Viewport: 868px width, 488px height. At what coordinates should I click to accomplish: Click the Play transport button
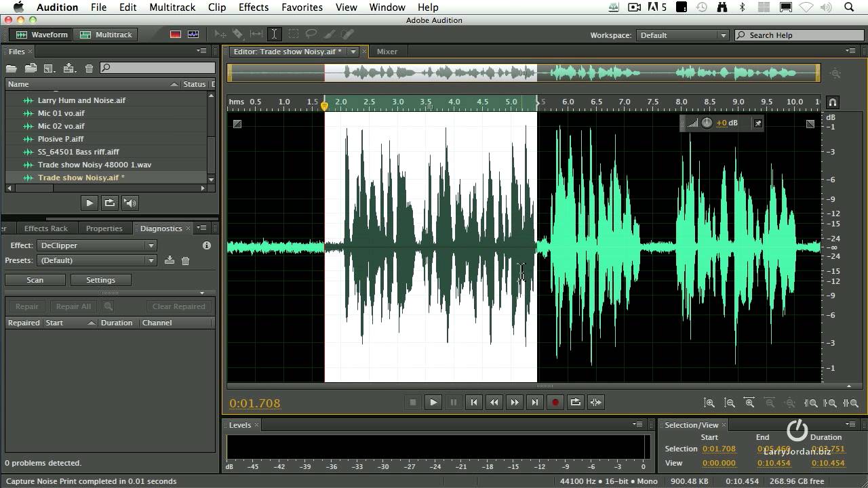point(433,402)
